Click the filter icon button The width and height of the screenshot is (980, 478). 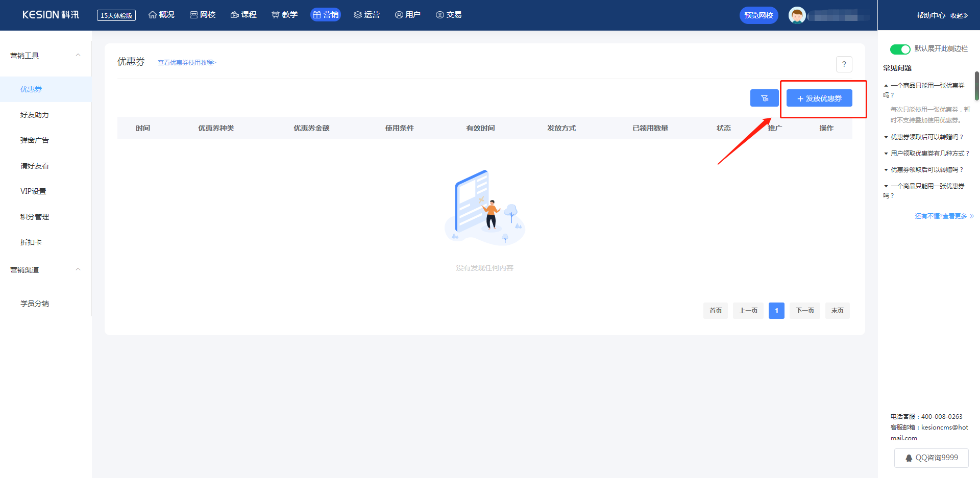coord(764,98)
